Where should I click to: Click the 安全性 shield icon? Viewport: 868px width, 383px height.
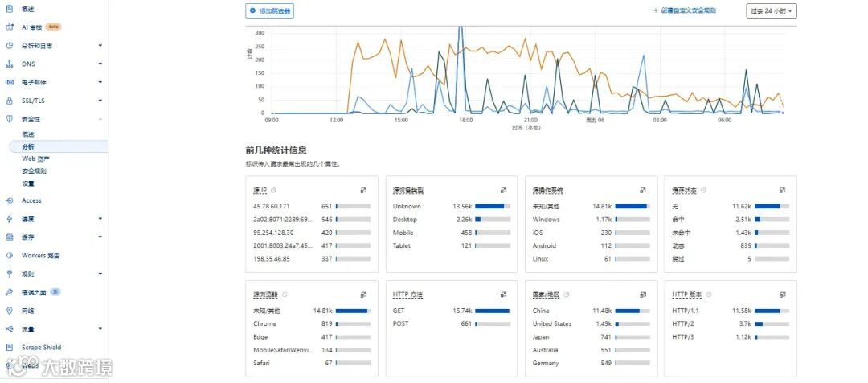tap(10, 119)
